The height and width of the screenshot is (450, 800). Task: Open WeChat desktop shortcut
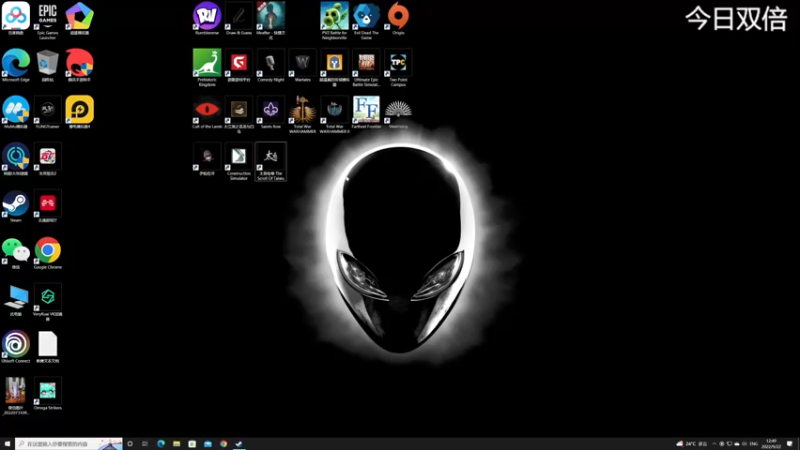[x=16, y=253]
